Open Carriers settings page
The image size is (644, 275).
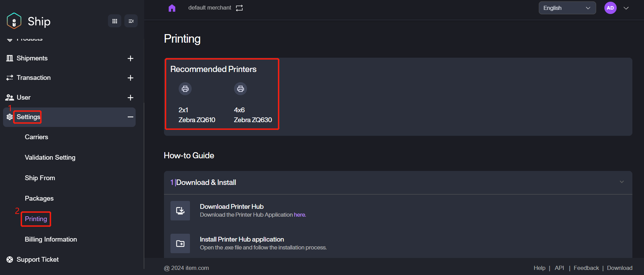[x=37, y=137]
